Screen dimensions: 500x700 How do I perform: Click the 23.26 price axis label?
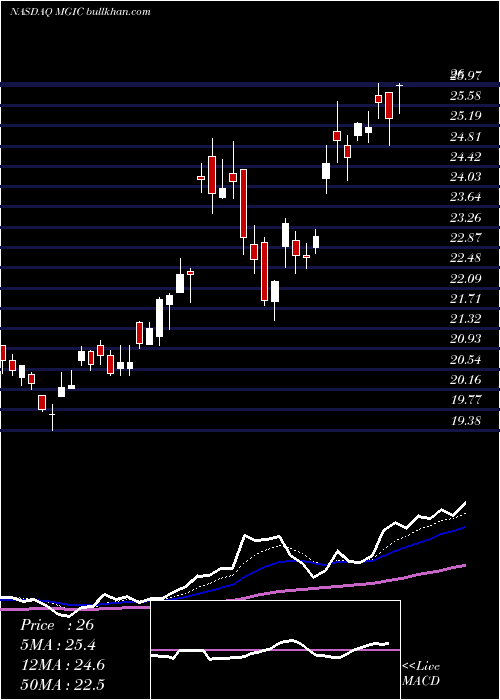[466, 218]
